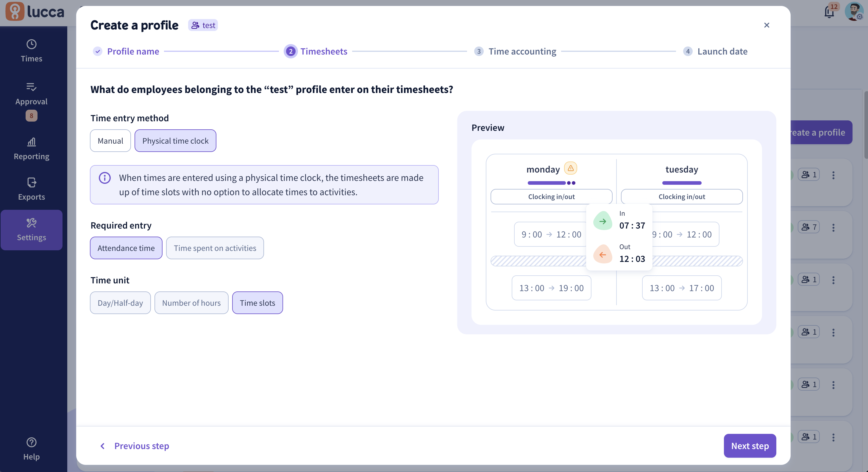Click the Previous step chevron icon
This screenshot has width=868, height=472.
[102, 446]
